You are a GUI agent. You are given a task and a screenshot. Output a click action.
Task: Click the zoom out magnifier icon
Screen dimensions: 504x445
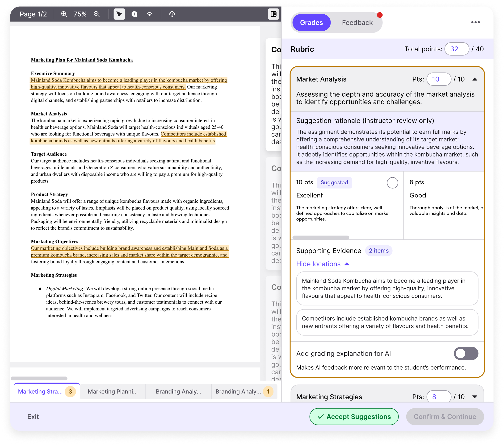coord(97,14)
